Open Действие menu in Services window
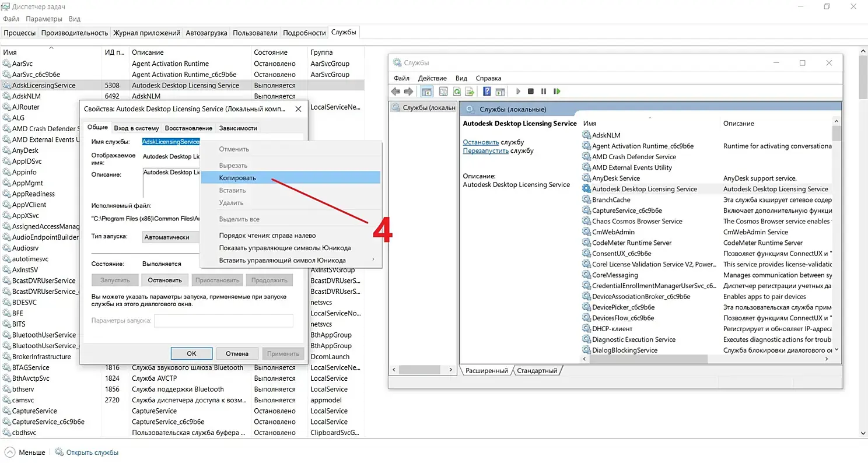 pos(433,78)
